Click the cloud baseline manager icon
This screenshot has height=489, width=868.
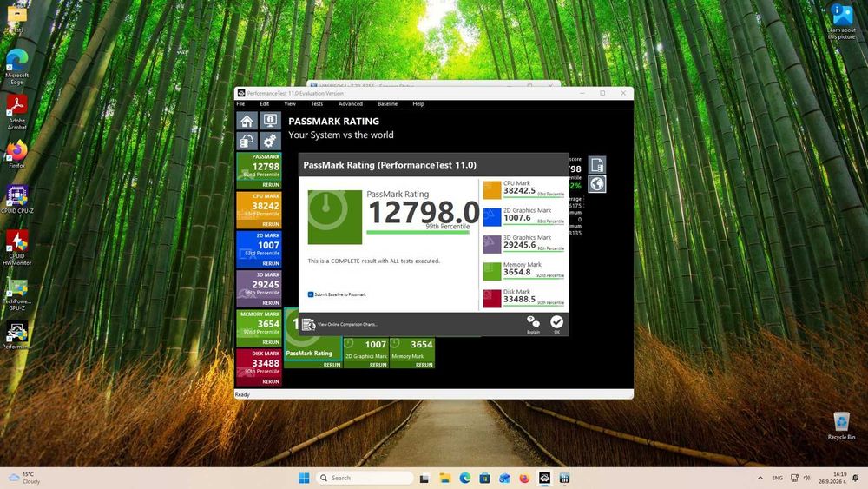(247, 141)
